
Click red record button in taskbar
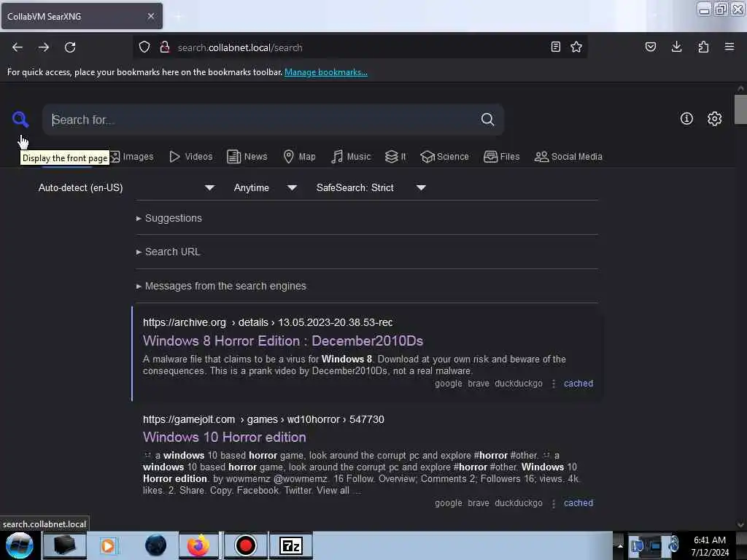point(245,545)
